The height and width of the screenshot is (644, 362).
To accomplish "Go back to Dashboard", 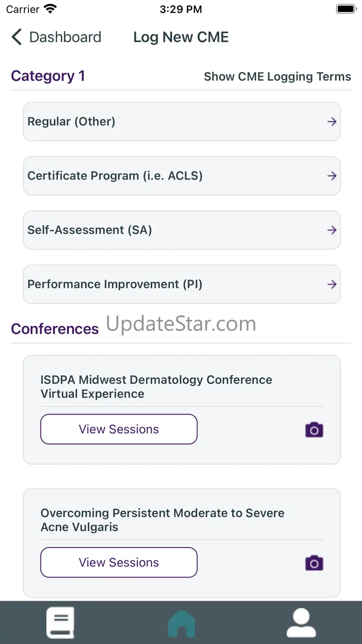I will point(65,37).
